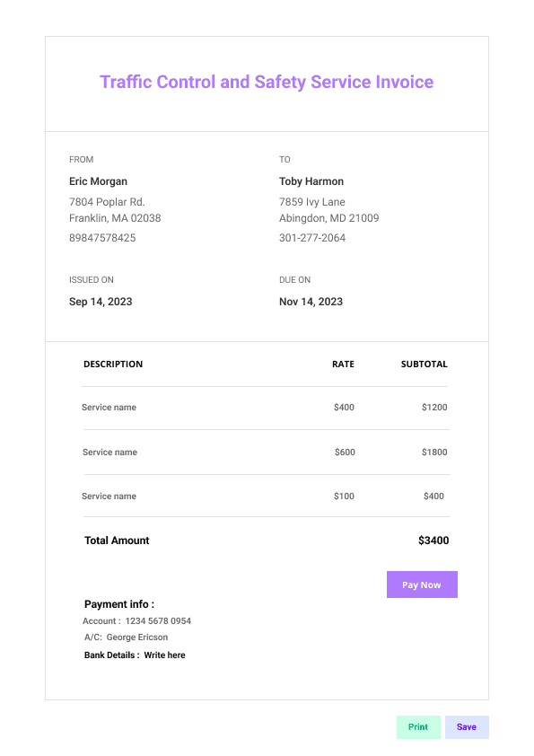Viewport: 534px width, 756px height.
Task: Click the $1800 subtotal value
Action: pos(434,453)
